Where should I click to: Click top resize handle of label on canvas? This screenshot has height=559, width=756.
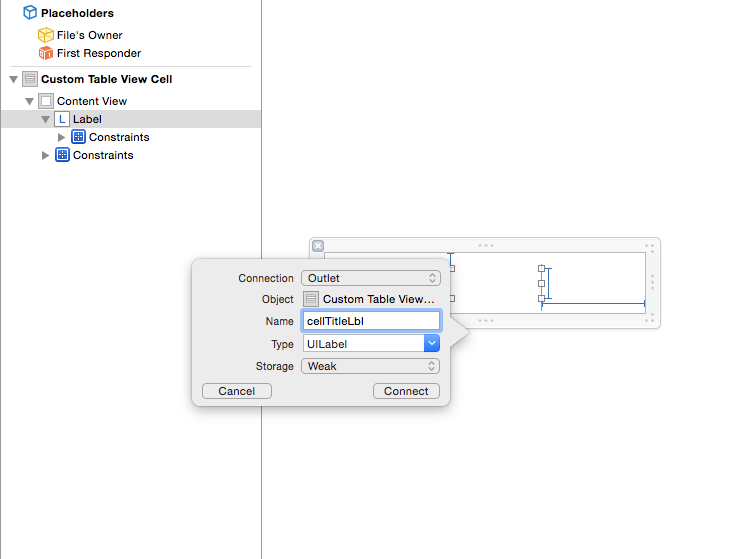[x=541, y=268]
